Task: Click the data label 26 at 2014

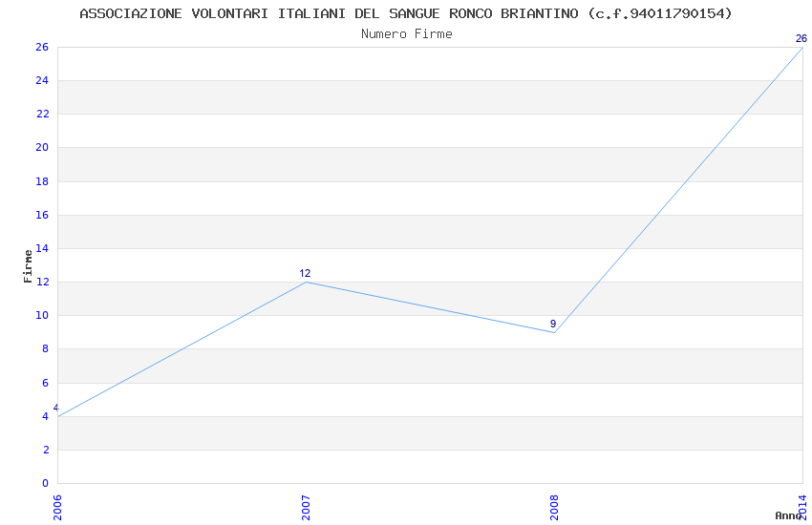Action: pyautogui.click(x=801, y=38)
